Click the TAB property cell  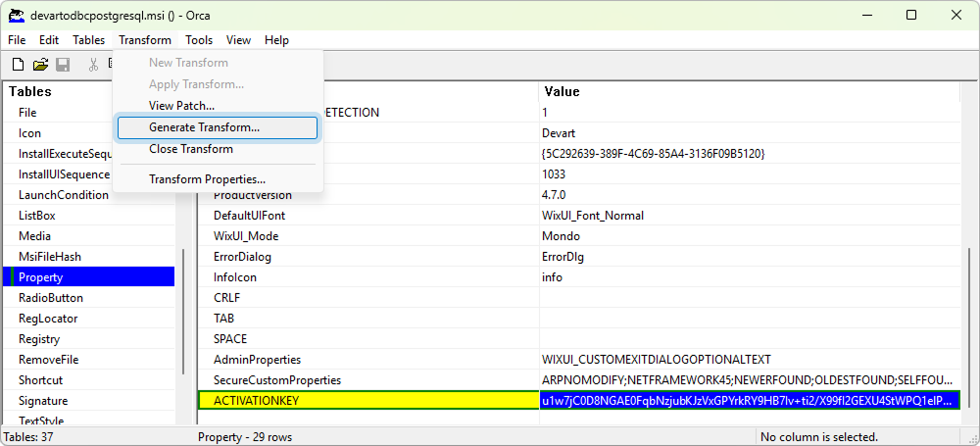(368, 319)
